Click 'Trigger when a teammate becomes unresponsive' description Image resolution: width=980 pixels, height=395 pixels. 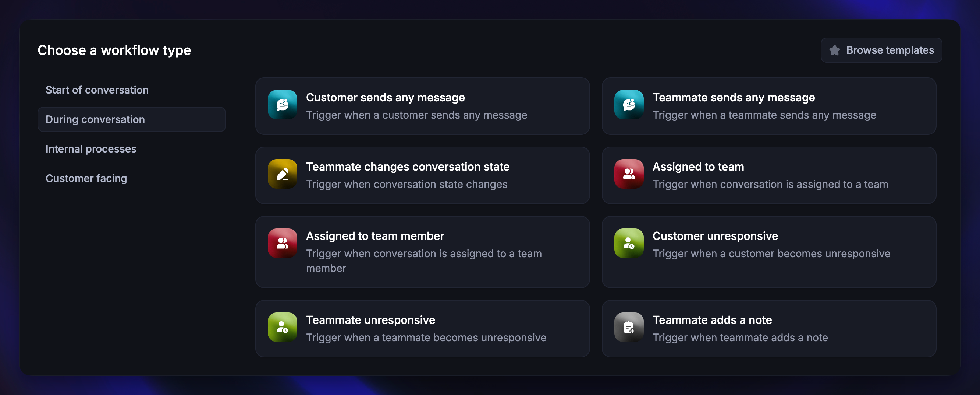tap(426, 338)
